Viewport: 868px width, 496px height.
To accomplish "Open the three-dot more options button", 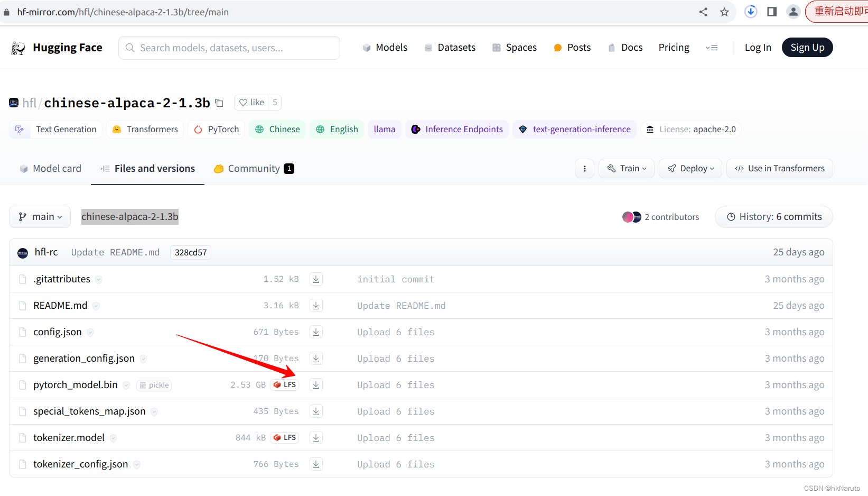I will (584, 169).
